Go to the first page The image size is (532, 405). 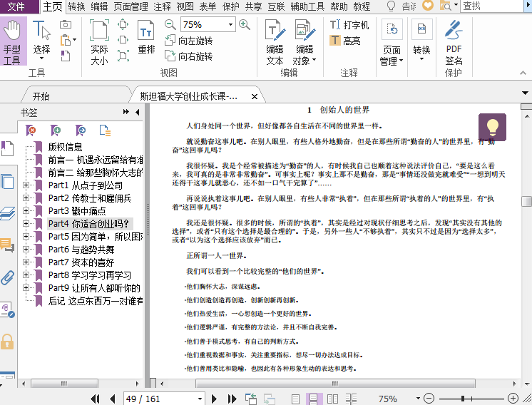(x=96, y=399)
